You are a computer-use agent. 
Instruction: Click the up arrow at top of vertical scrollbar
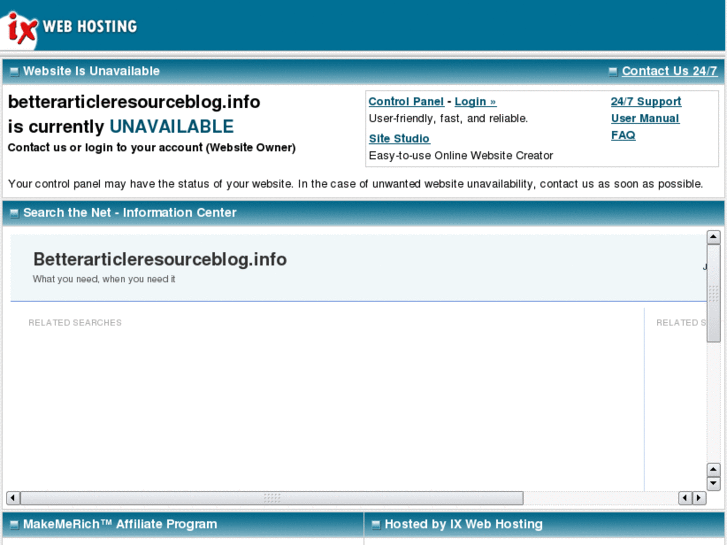(x=713, y=237)
